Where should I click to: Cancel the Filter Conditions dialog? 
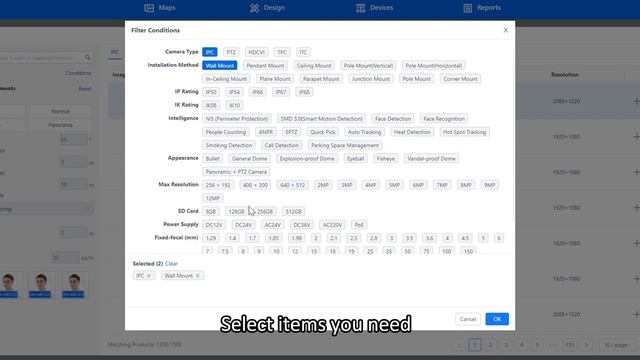(468, 319)
